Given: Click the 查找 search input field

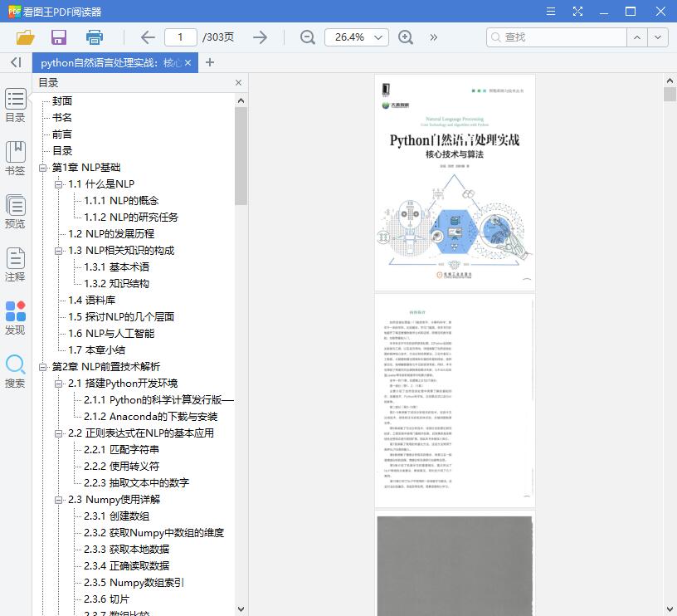Looking at the screenshot, I should coord(557,37).
